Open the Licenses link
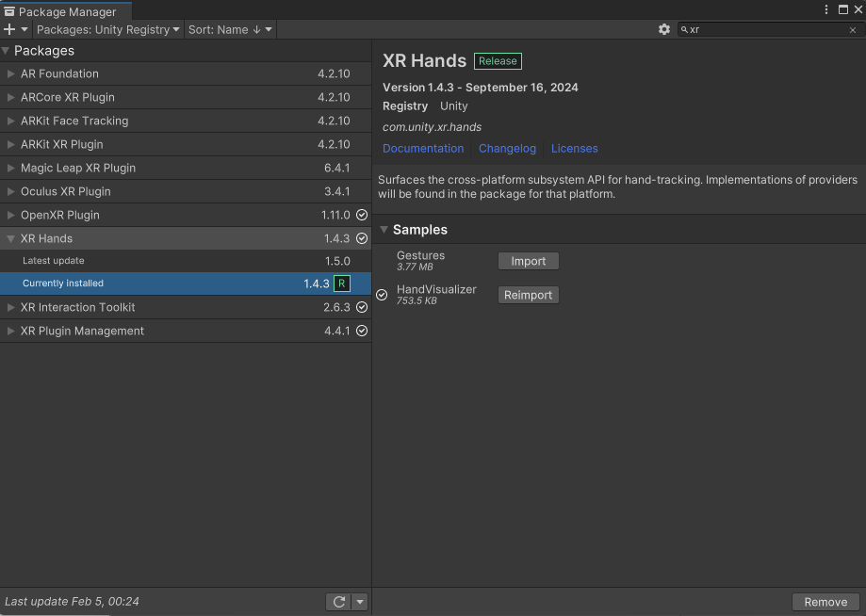The image size is (866, 616). (575, 149)
